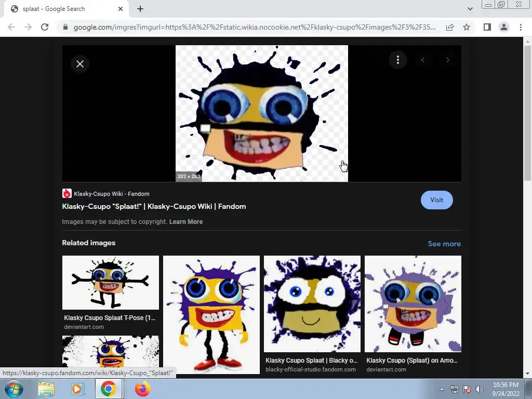Open the large Splaat preview image

pos(262,113)
